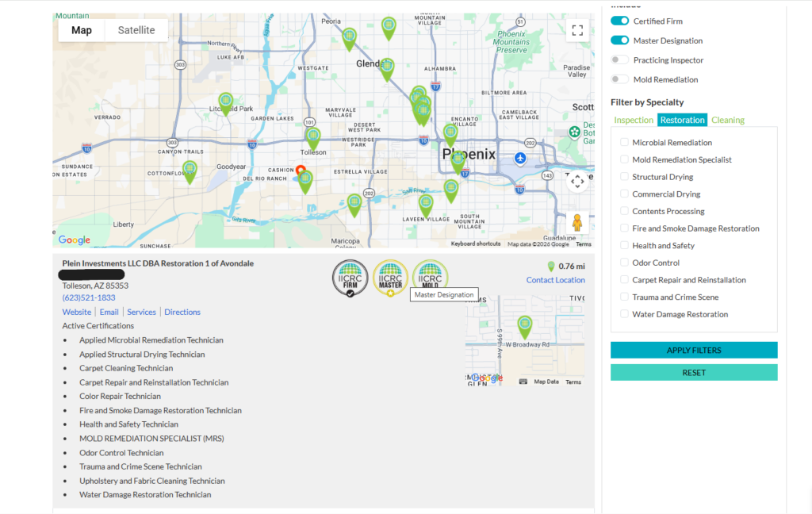Click 'Water Damage Restoration Technician' certification
Viewport: 812px width, 514px height.
click(x=145, y=495)
